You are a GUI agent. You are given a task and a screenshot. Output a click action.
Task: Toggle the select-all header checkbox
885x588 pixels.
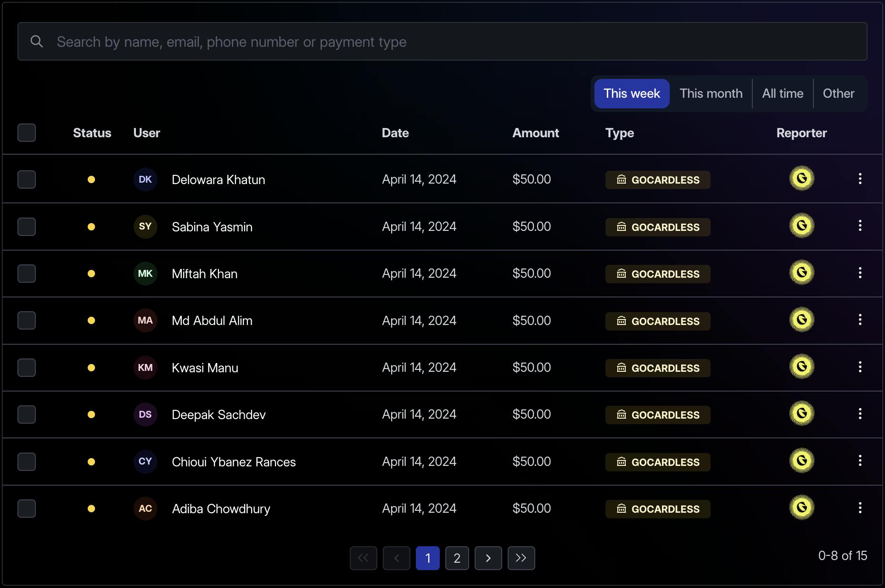pos(27,133)
